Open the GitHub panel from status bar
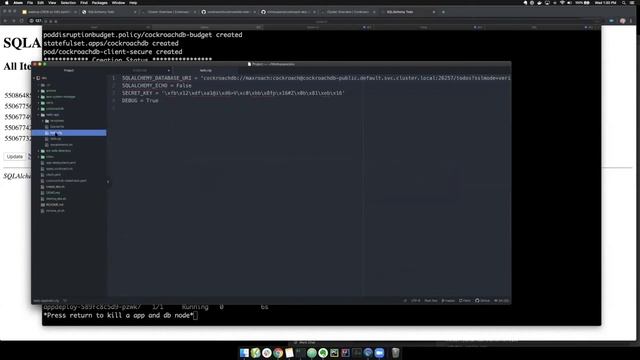Image resolution: width=640 pixels, height=360 pixels. pos(482,301)
